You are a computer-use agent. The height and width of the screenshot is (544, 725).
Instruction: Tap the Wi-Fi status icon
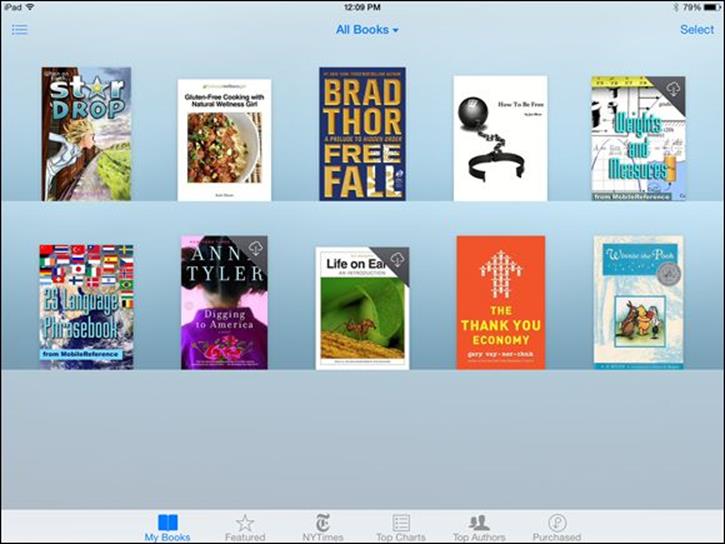click(30, 7)
